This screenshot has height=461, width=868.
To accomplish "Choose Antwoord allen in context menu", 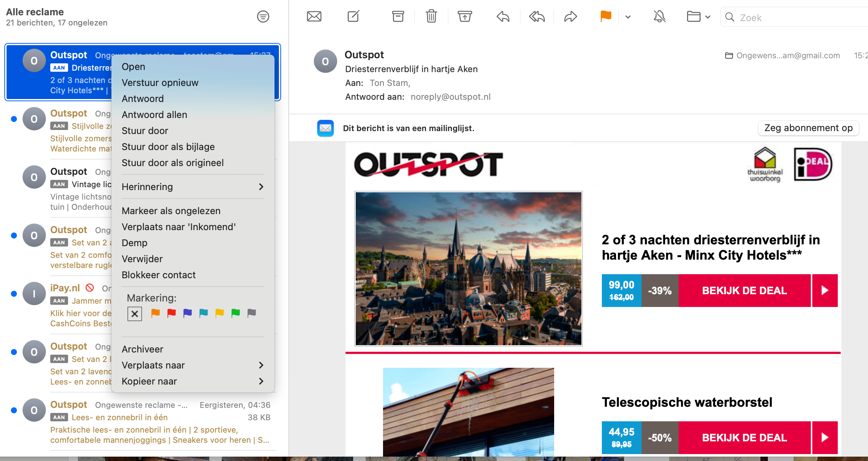I will click(193, 115).
